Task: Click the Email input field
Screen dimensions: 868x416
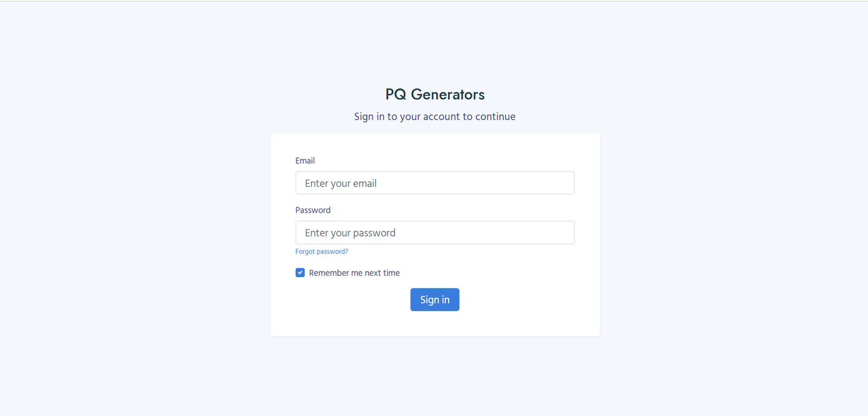Action: [435, 183]
